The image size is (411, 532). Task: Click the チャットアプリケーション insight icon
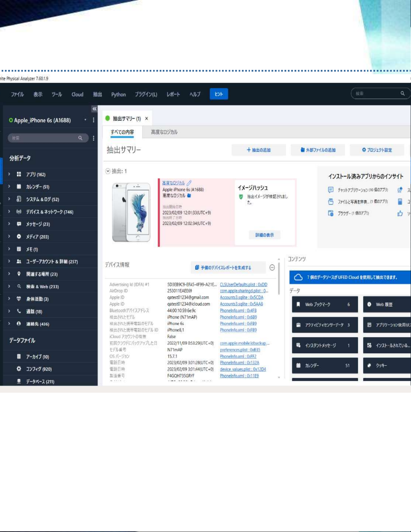tap(331, 190)
